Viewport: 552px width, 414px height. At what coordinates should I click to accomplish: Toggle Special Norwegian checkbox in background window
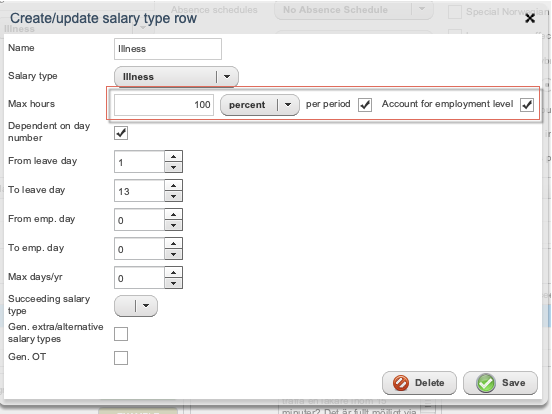pos(455,12)
